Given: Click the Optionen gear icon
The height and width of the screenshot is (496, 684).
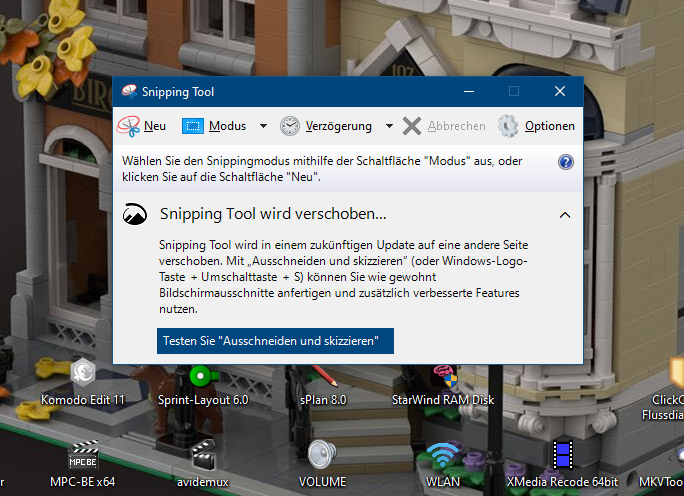Looking at the screenshot, I should pyautogui.click(x=508, y=126).
